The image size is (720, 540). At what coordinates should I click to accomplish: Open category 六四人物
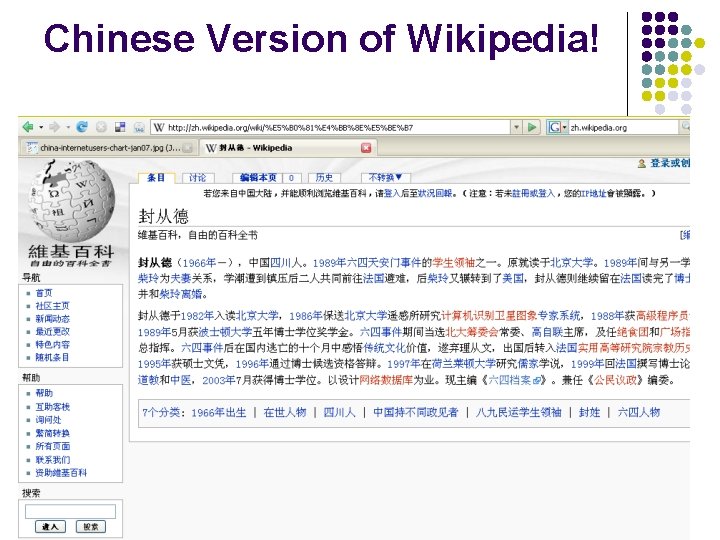639,412
